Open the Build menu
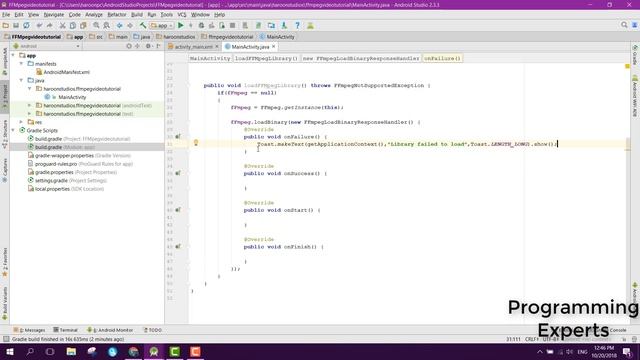The height and width of the screenshot is (360, 640). coord(137,15)
